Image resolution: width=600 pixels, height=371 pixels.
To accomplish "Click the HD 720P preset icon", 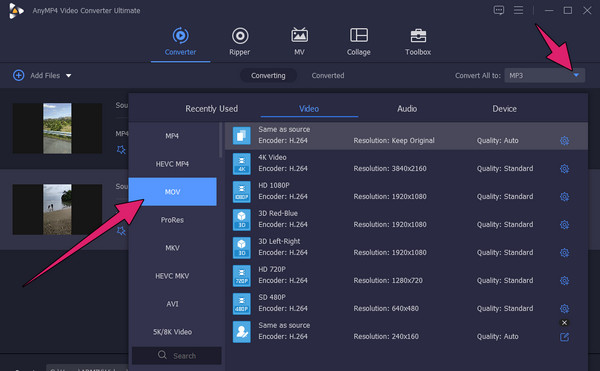I will click(242, 276).
